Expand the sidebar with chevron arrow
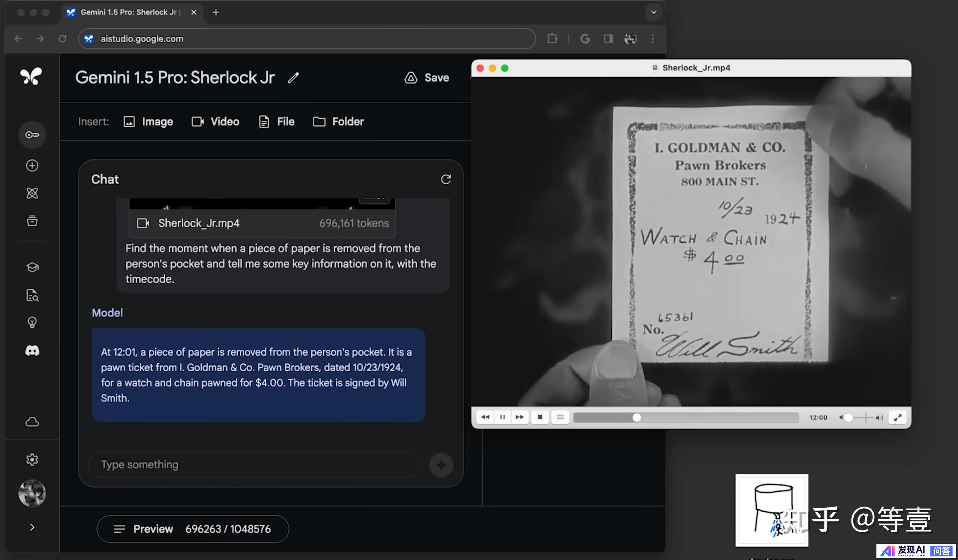This screenshot has width=958, height=560. click(32, 527)
